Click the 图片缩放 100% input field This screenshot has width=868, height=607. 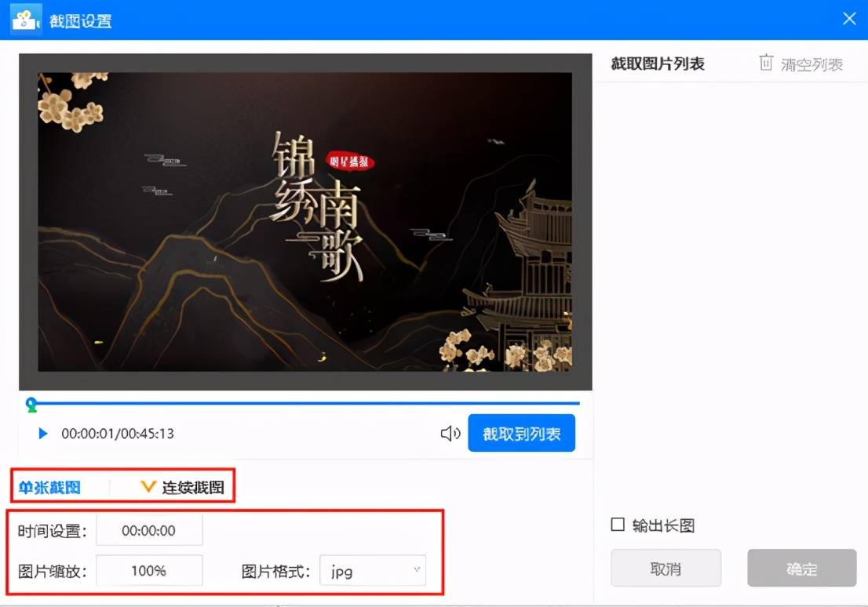[149, 571]
